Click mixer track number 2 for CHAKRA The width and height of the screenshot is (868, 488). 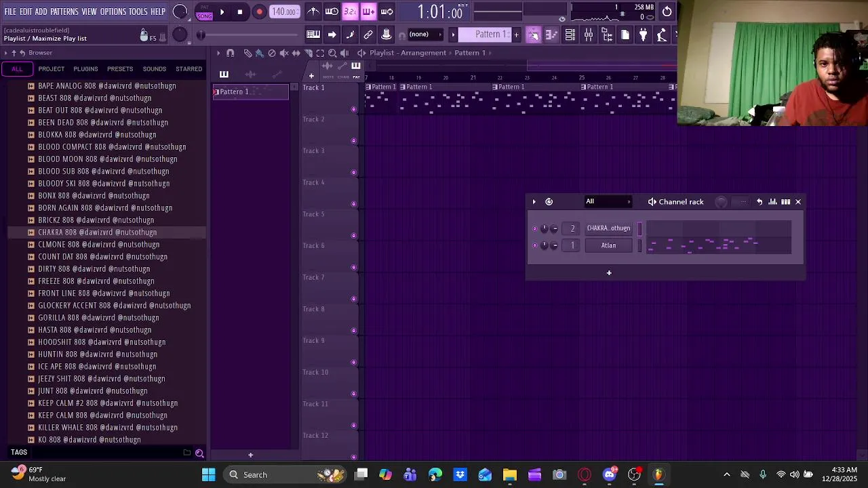click(x=572, y=228)
